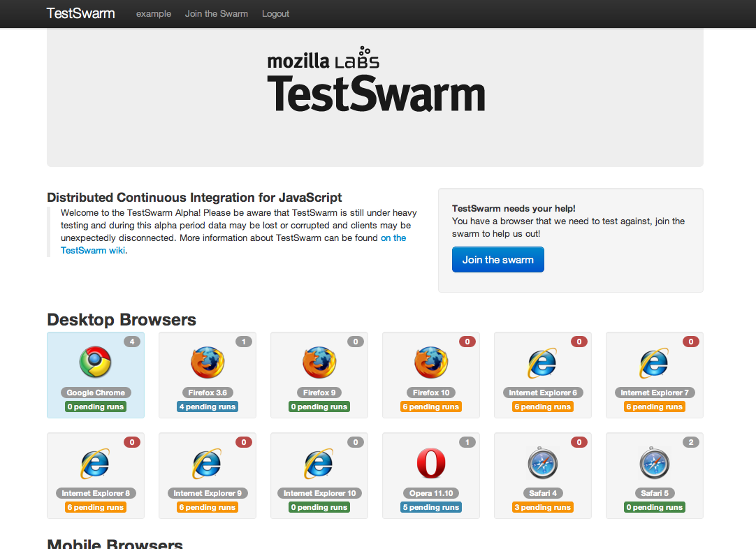The height and width of the screenshot is (549, 756).
Task: Click the Google Chrome browser icon
Action: coord(96,362)
